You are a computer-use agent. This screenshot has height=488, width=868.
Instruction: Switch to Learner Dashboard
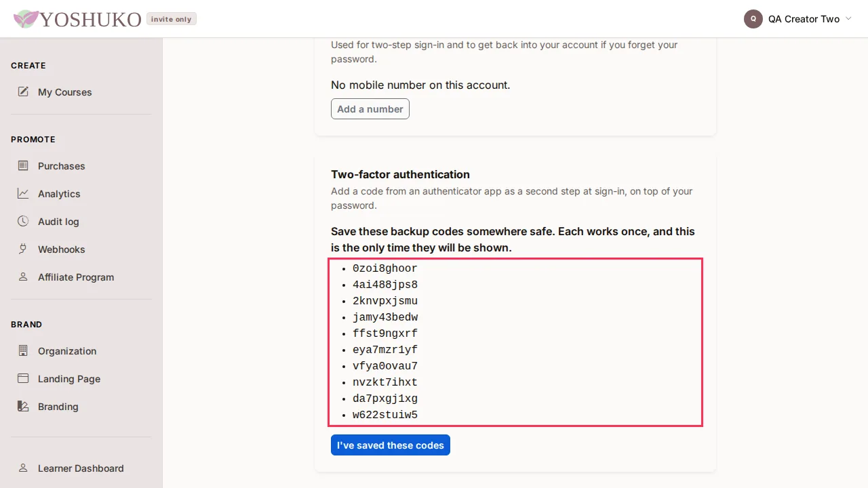pyautogui.click(x=81, y=468)
